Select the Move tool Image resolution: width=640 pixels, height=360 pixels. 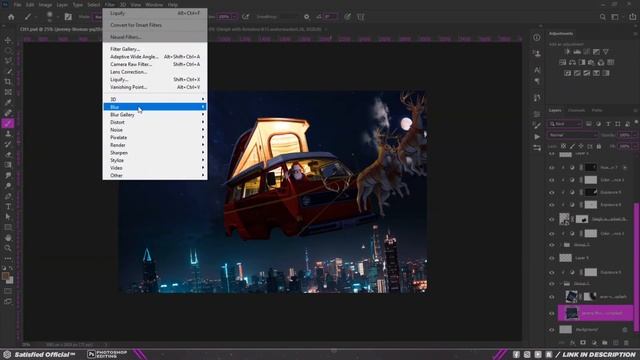point(8,40)
